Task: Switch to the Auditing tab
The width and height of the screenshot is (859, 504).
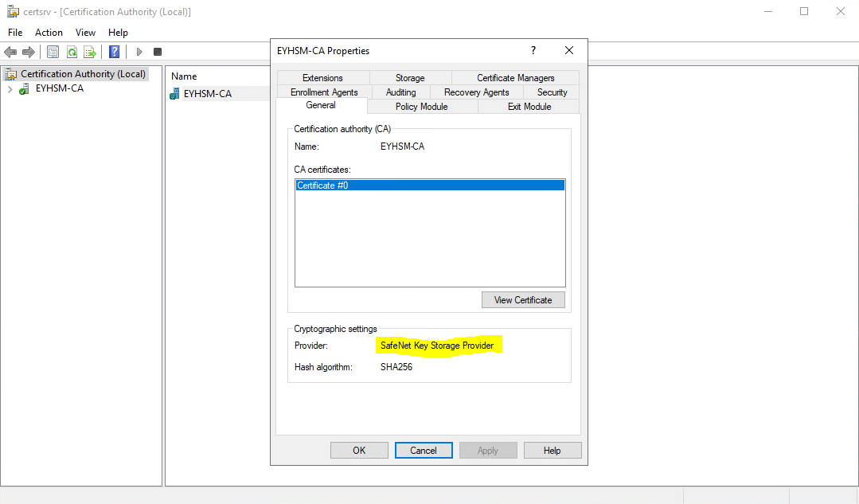Action: (401, 92)
